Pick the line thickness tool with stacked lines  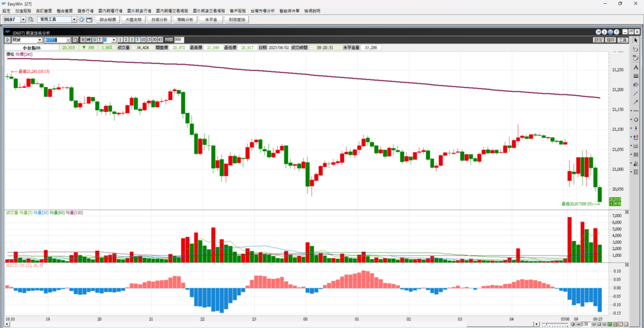636,76
